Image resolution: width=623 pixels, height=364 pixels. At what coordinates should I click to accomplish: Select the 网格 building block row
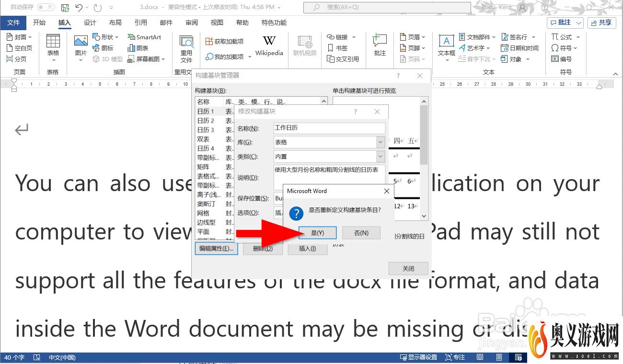pos(215,213)
